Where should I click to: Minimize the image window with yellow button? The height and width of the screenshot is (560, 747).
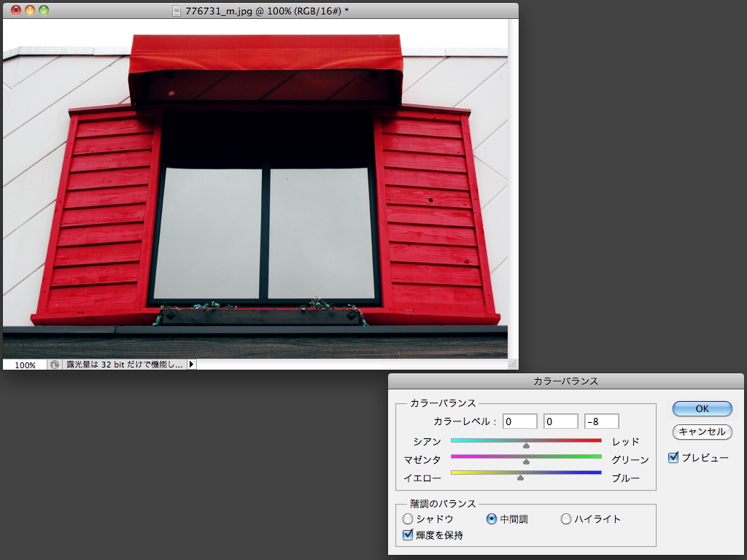coord(29,10)
